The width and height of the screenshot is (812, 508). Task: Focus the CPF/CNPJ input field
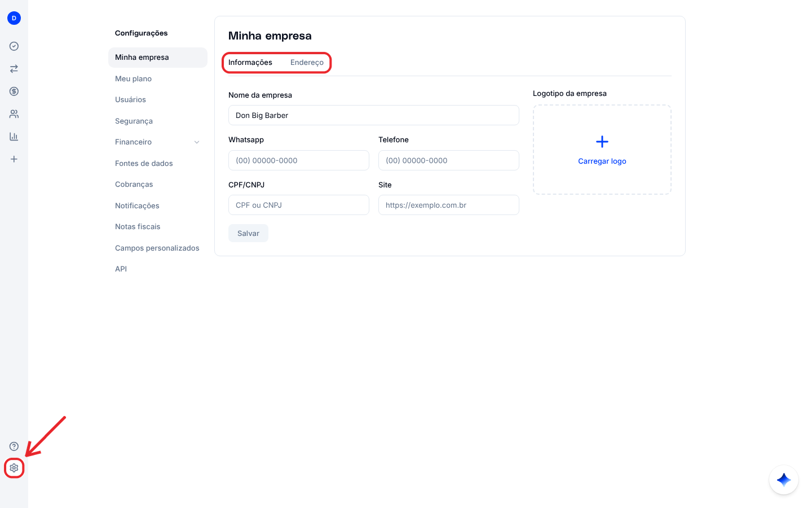(x=299, y=205)
